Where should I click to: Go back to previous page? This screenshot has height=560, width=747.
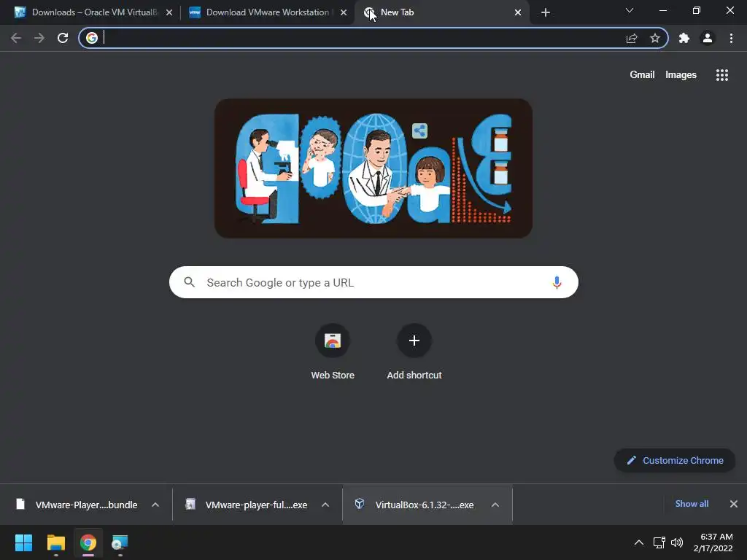(x=16, y=38)
